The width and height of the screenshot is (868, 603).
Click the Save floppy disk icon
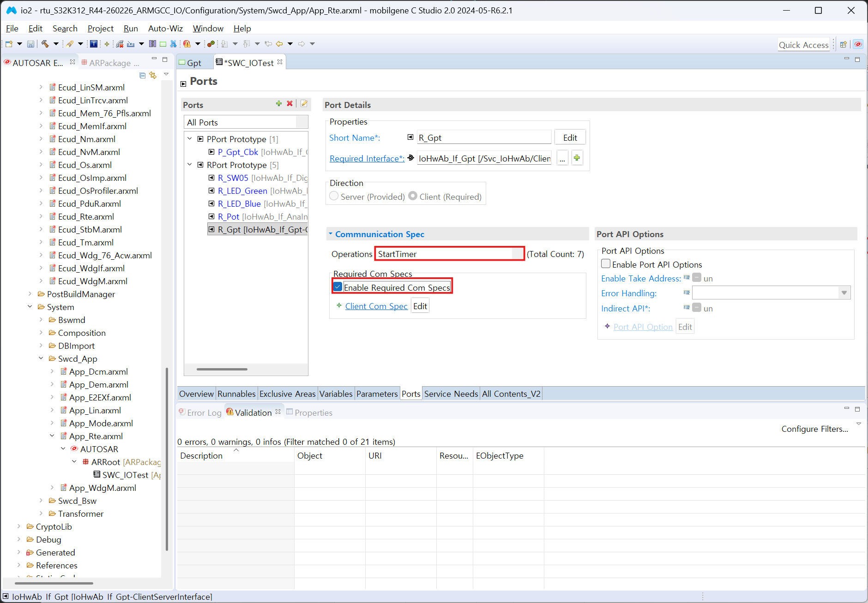(30, 44)
